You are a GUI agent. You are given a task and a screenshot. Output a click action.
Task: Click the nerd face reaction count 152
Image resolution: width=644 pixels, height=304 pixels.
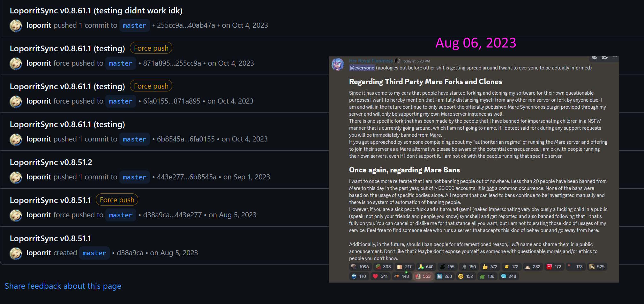466,276
